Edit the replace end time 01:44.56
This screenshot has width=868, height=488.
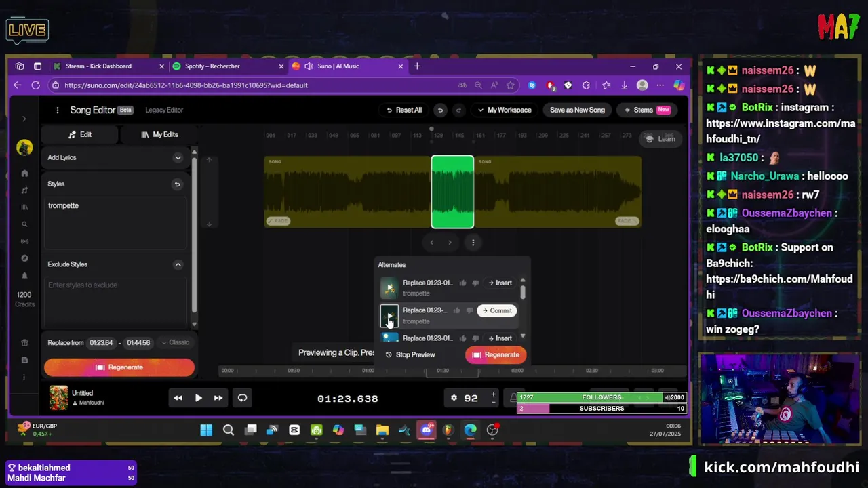coord(138,342)
